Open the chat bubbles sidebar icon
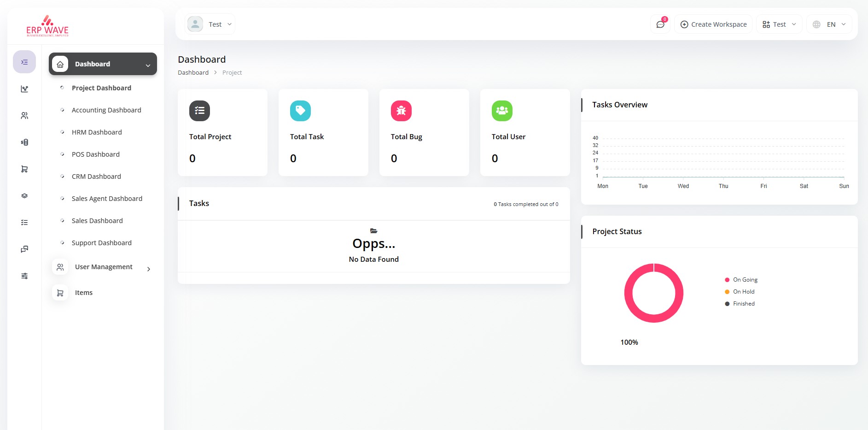This screenshot has width=868, height=430. (x=24, y=249)
